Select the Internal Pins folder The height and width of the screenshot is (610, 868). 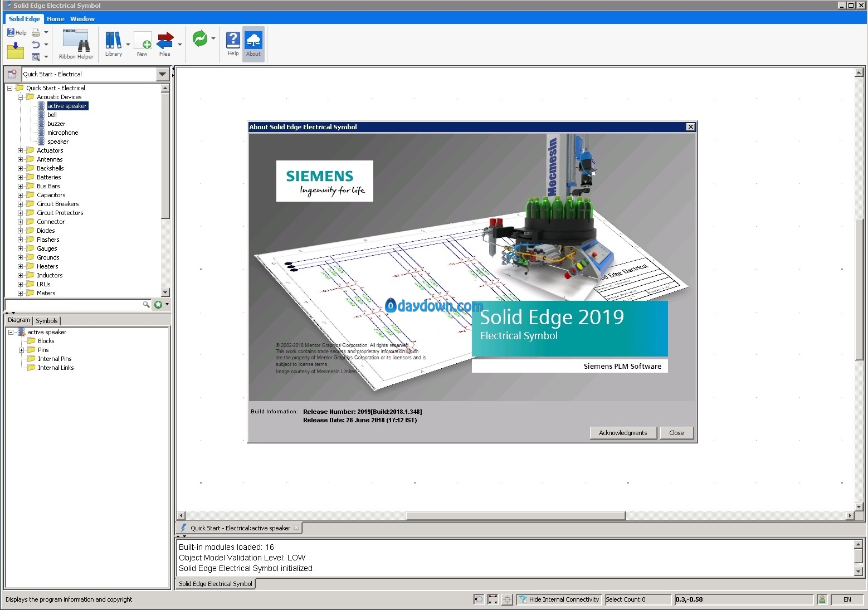55,359
